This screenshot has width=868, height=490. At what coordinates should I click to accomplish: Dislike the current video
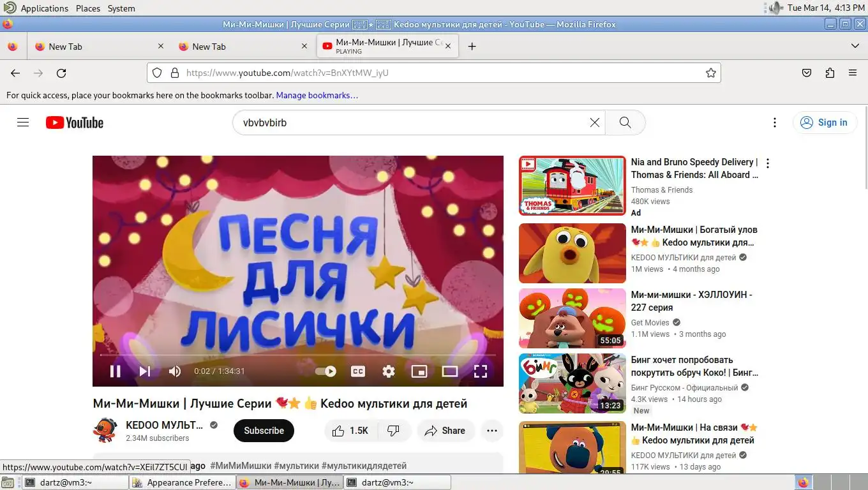394,431
